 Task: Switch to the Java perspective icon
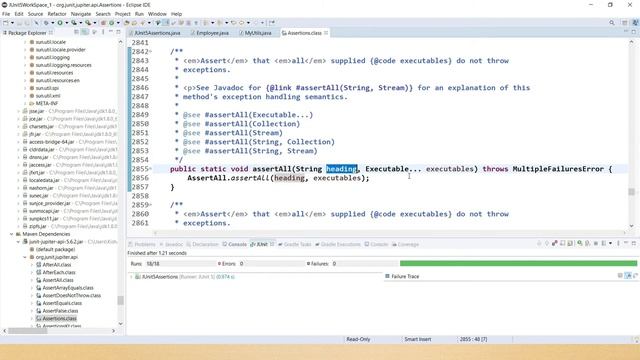tap(635, 23)
